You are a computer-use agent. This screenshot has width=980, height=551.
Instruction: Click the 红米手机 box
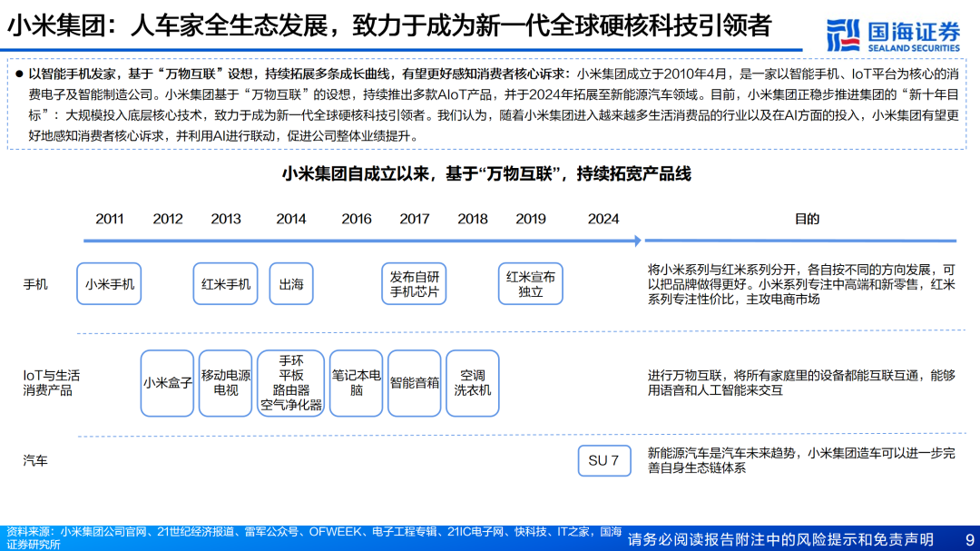click(x=226, y=284)
